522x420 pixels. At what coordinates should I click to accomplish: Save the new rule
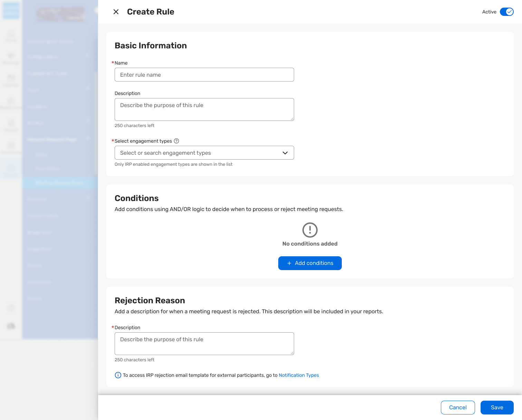(x=497, y=408)
